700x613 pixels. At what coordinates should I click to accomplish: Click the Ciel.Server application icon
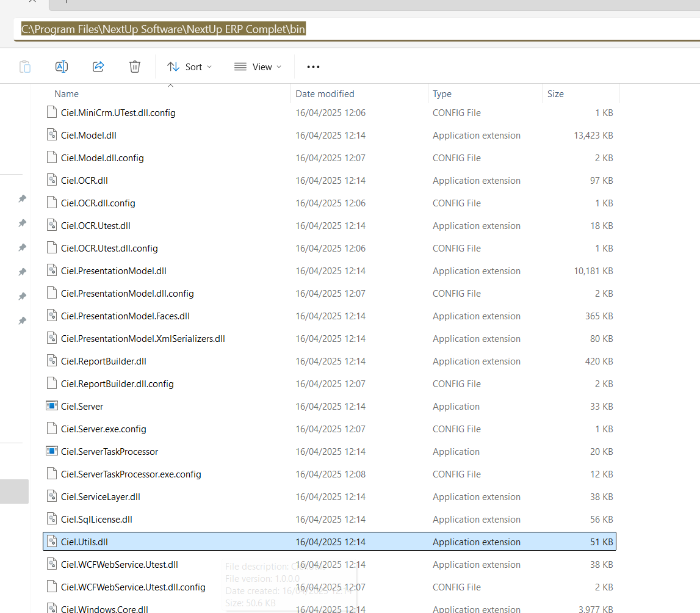[52, 407]
